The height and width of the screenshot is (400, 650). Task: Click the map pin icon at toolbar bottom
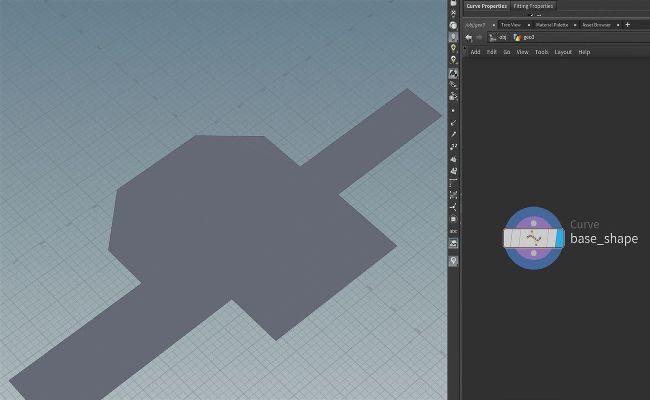coord(454,261)
